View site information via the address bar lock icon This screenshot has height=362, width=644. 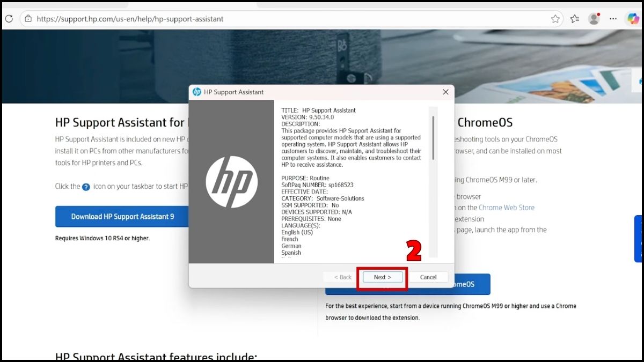(28, 19)
